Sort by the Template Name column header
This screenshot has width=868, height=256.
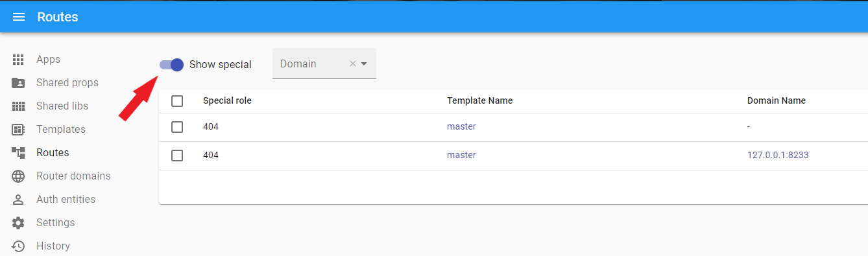click(479, 100)
